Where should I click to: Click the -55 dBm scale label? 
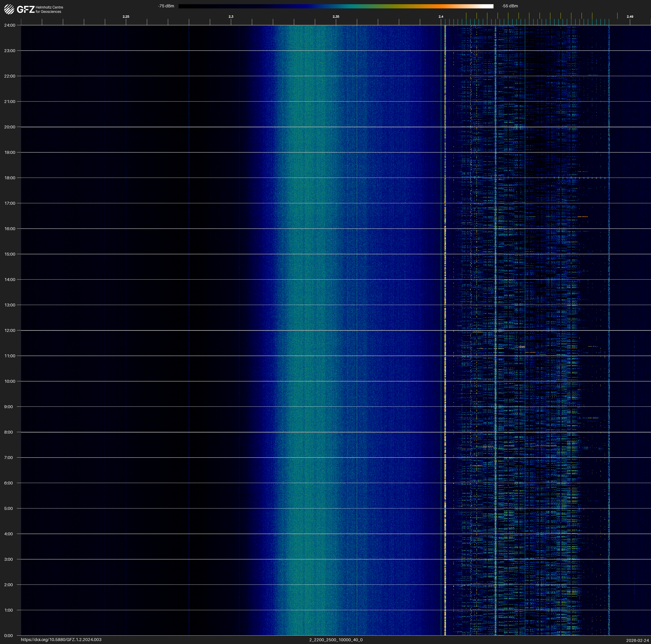pos(510,6)
